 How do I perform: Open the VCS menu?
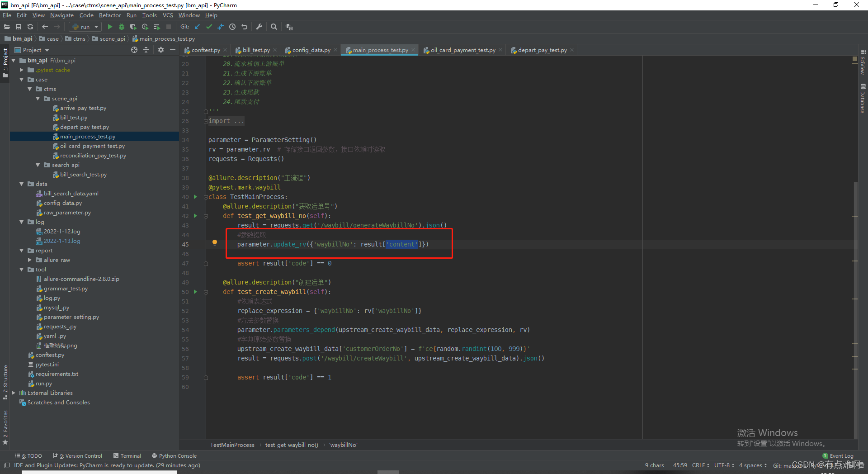(168, 15)
